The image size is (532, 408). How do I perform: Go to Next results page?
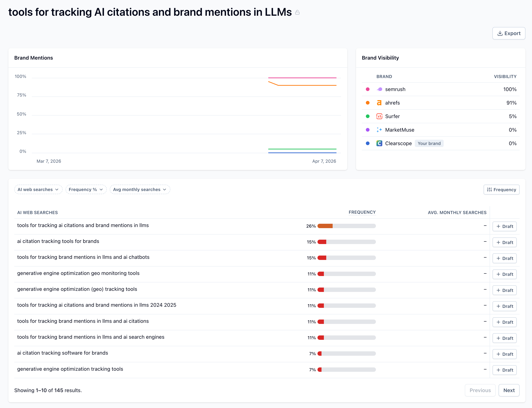pyautogui.click(x=509, y=390)
